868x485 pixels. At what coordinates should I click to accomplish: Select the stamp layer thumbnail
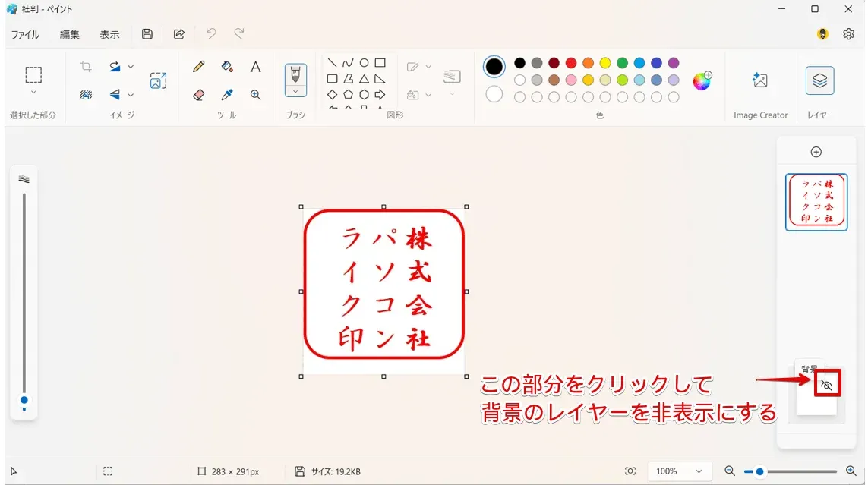tap(816, 200)
